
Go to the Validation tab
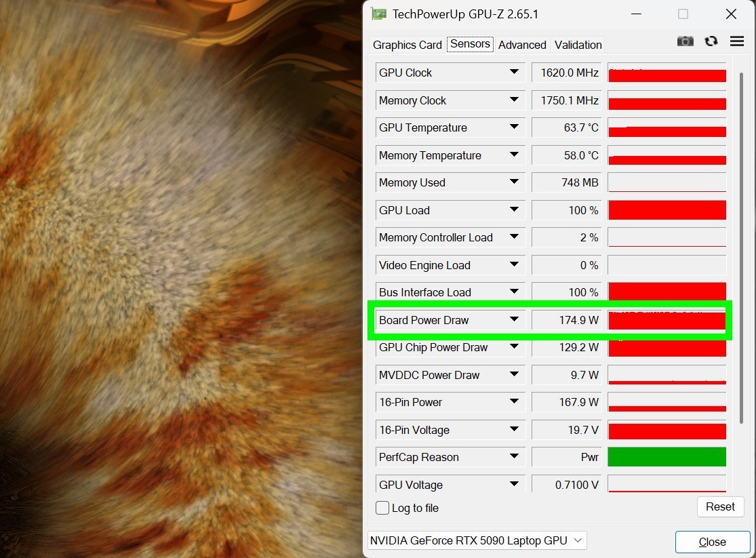coord(578,45)
